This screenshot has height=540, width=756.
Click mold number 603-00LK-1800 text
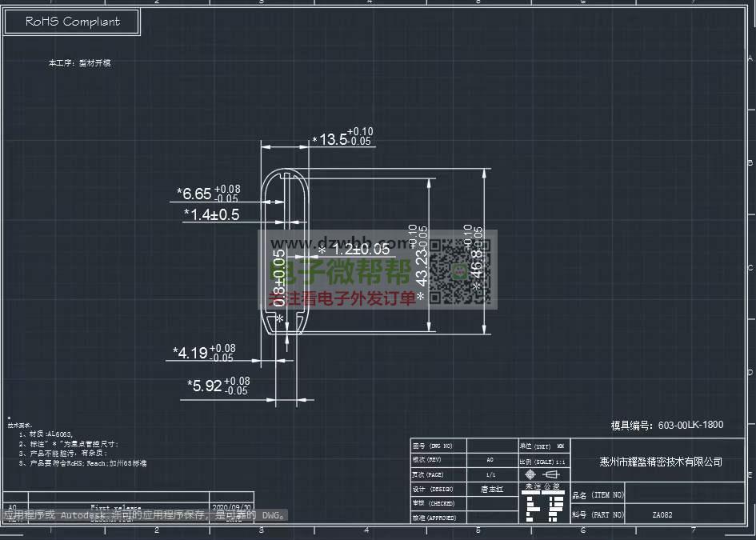[x=666, y=425]
